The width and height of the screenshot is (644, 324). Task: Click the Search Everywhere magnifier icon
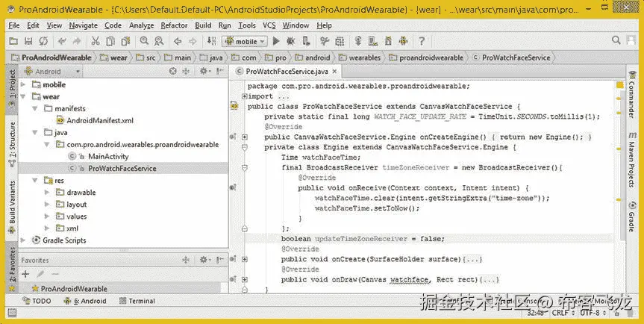[616, 40]
